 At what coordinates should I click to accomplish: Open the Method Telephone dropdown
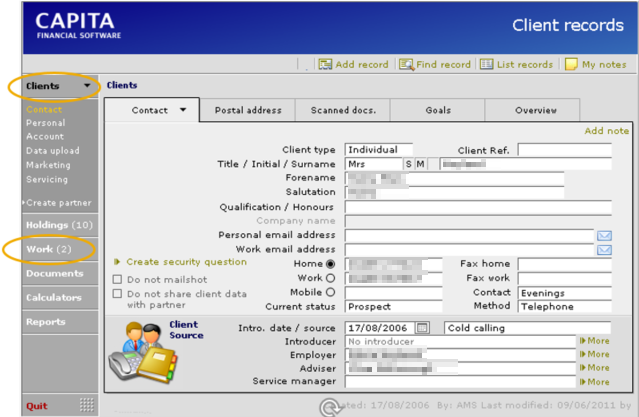[564, 307]
